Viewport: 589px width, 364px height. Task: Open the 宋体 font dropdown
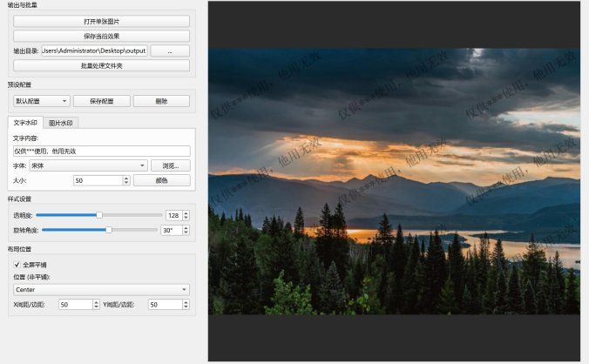coord(88,165)
